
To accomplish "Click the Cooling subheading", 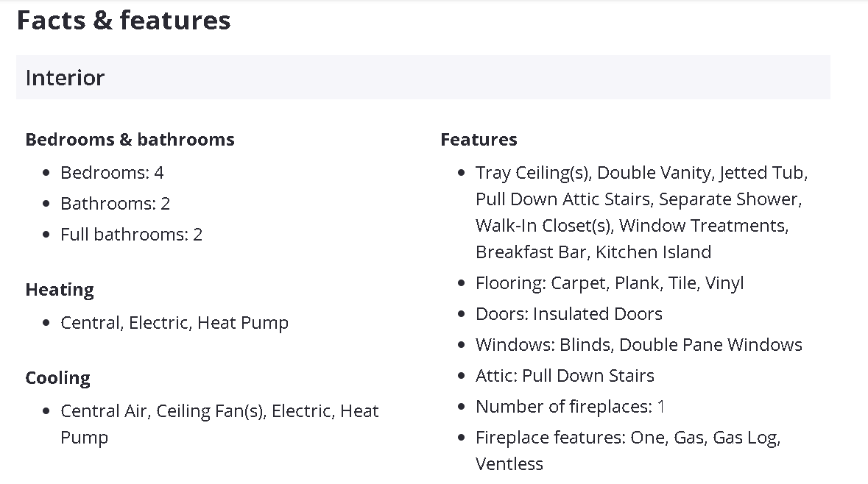I will pos(57,378).
